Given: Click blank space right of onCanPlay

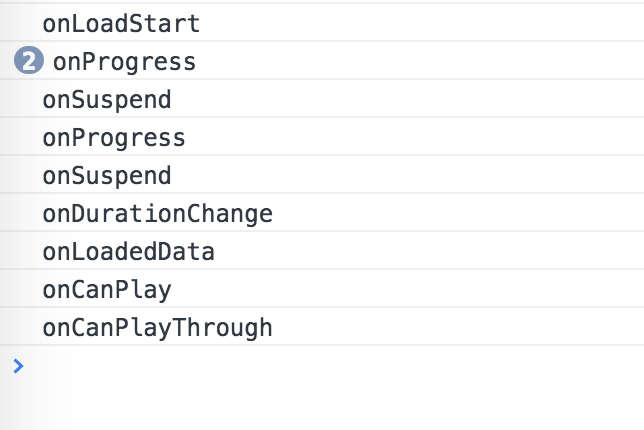Looking at the screenshot, I should pos(409,290).
